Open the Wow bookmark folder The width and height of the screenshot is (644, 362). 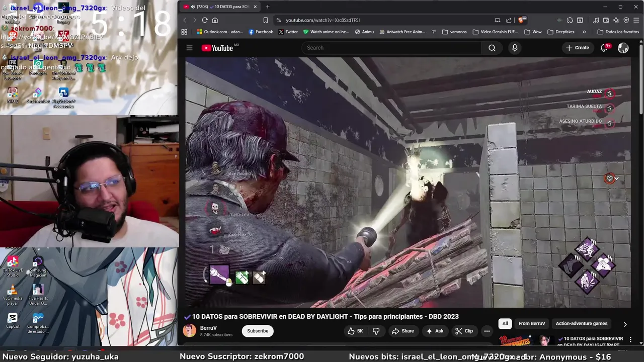click(533, 32)
